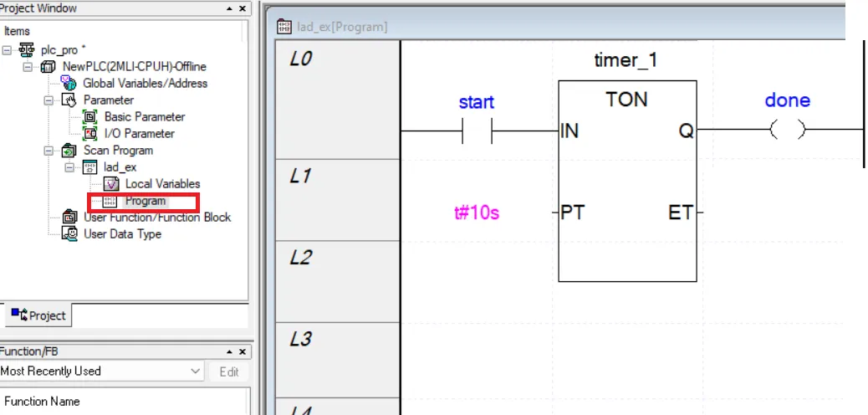Open Program under lad_ex
The image size is (868, 415).
(145, 201)
